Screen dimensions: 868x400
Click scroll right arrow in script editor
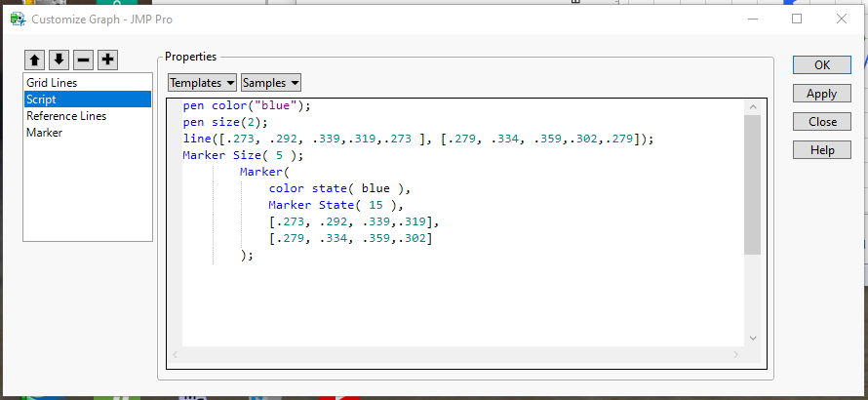click(735, 354)
